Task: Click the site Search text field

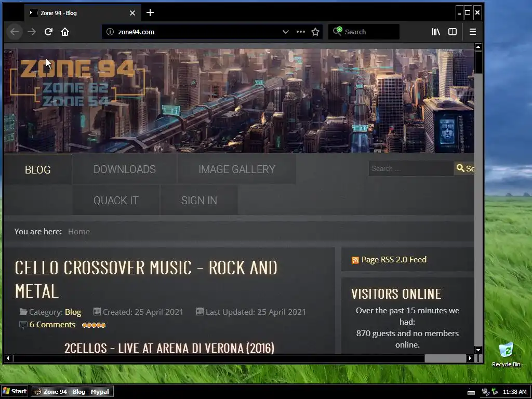Action: 411,168
